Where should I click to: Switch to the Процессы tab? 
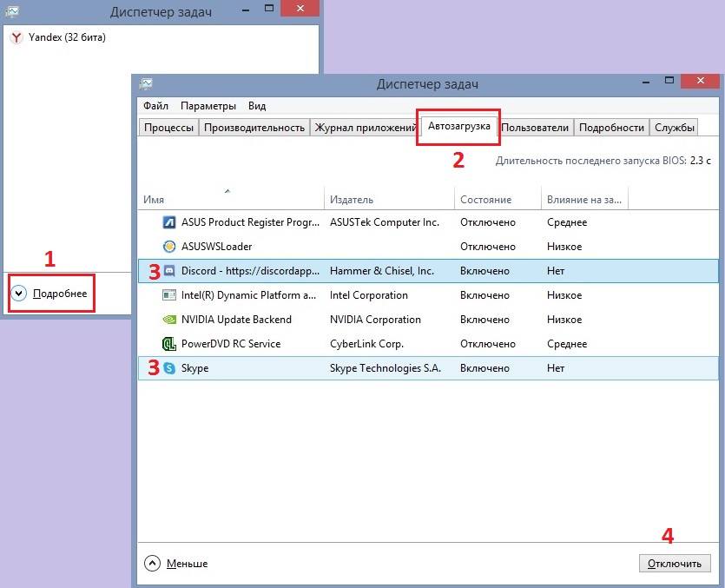[168, 127]
